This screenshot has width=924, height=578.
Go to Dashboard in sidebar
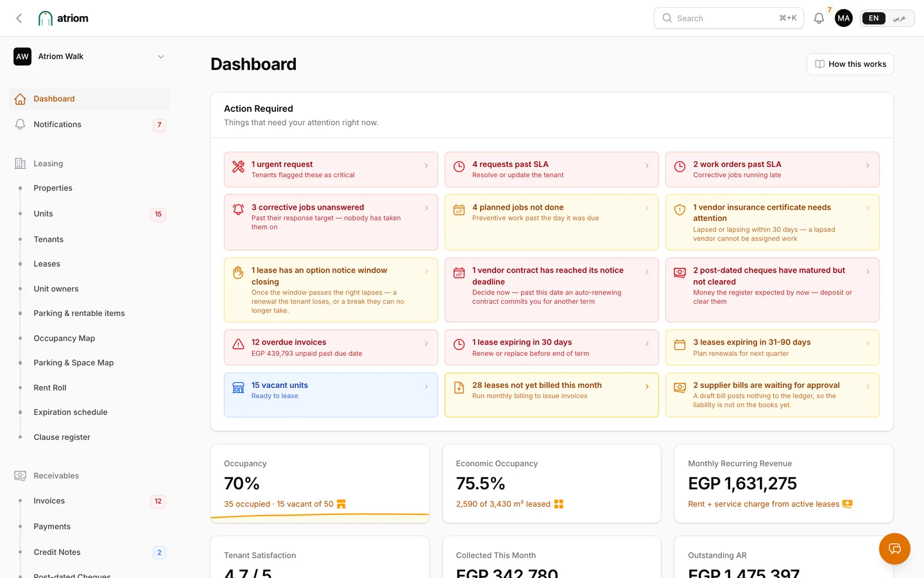pyautogui.click(x=90, y=99)
